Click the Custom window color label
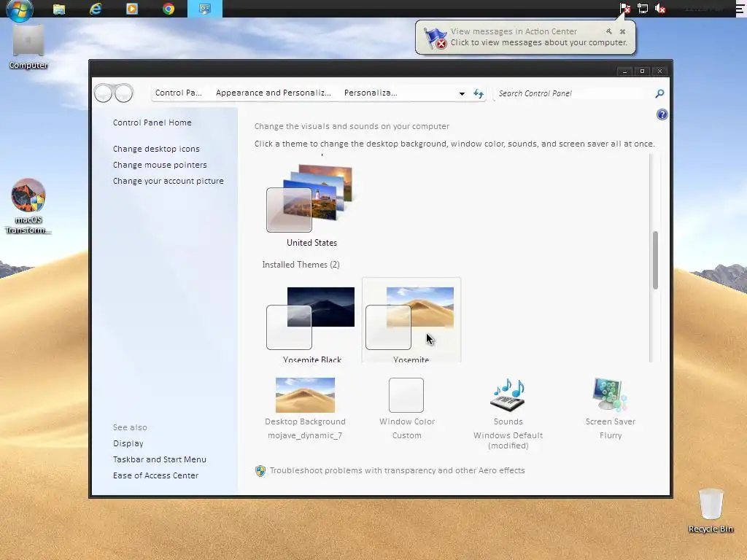Viewport: 747px width, 560px height. pyautogui.click(x=406, y=435)
